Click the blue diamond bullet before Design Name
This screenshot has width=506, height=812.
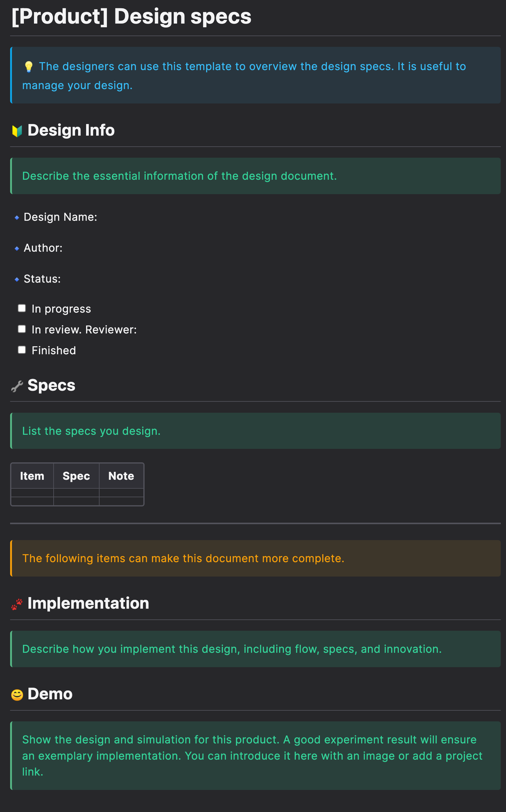coord(17,218)
